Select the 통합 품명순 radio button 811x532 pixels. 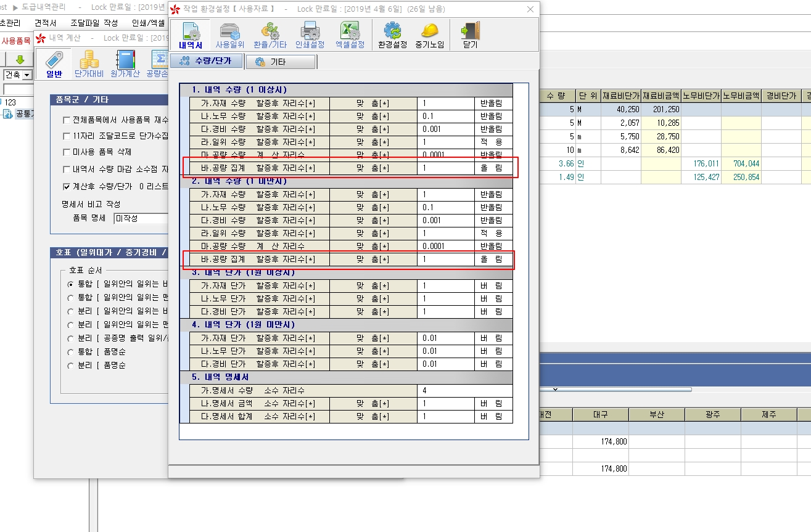[x=70, y=352]
